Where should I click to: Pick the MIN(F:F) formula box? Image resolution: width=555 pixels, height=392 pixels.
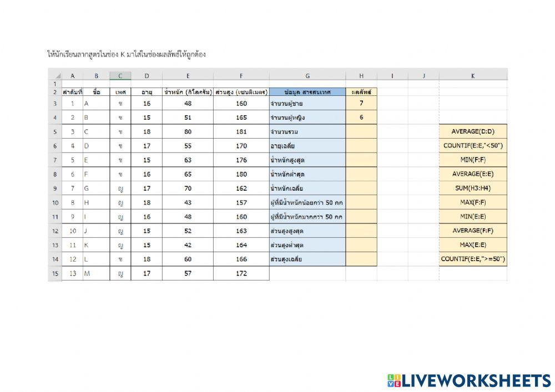tap(472, 160)
